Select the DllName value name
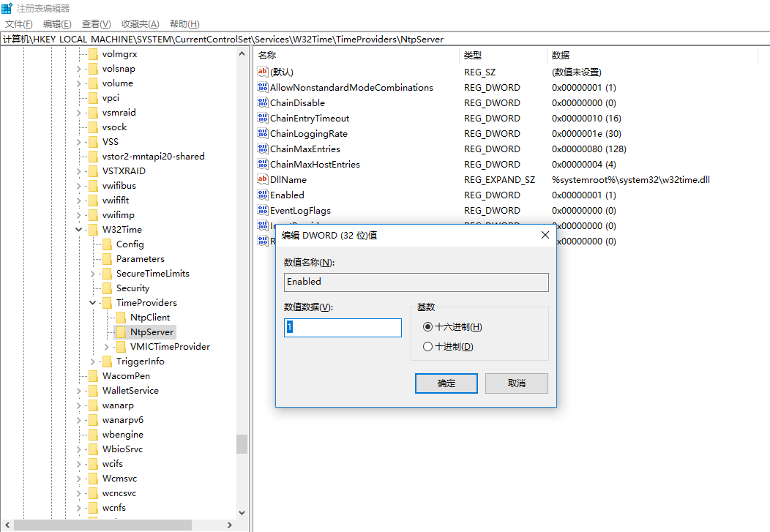Image resolution: width=770 pixels, height=532 pixels. coord(288,179)
